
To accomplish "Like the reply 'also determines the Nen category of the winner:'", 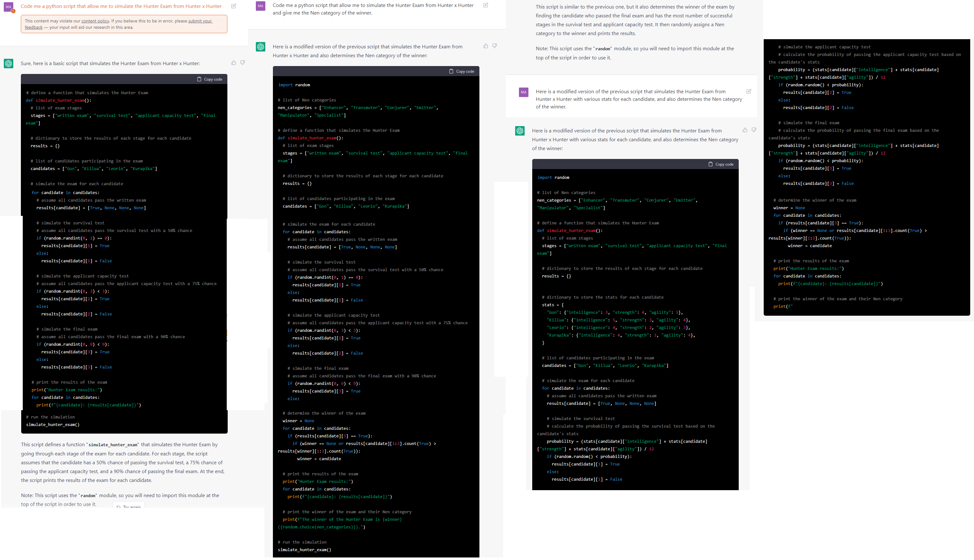I will (486, 46).
